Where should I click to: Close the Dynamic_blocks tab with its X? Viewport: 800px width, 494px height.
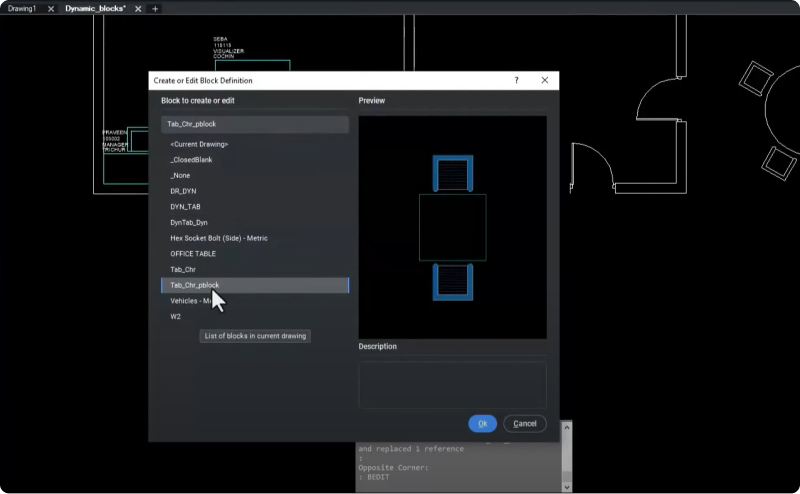pyautogui.click(x=138, y=8)
